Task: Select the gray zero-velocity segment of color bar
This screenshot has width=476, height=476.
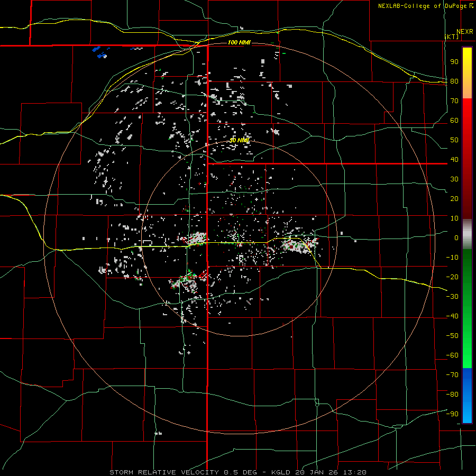Action: [467, 234]
